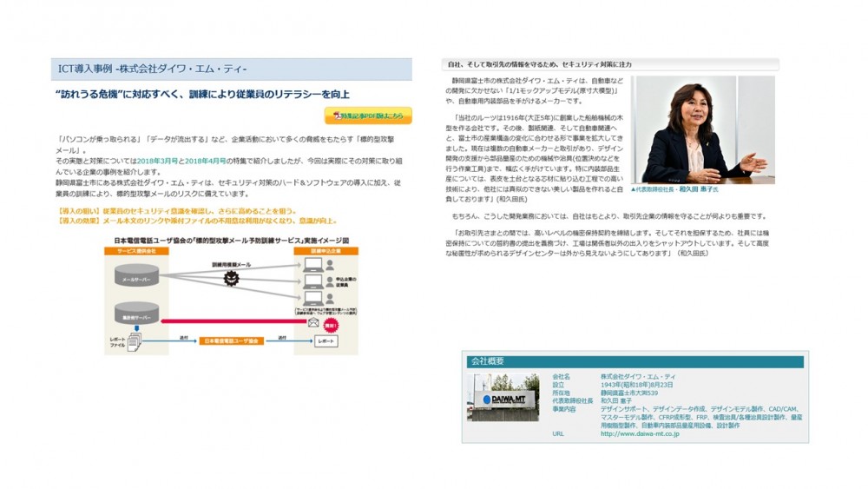Click the DAIWA MT company sign photo
This screenshot has height=489, width=868.
point(503,398)
